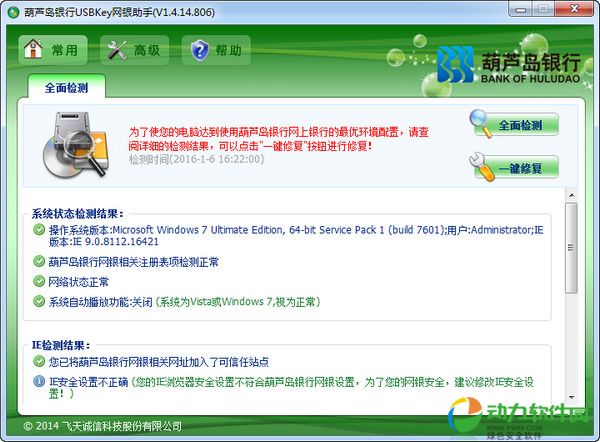Click the green check beside 可信任站点 result
The height and width of the screenshot is (442, 600).
click(x=39, y=361)
